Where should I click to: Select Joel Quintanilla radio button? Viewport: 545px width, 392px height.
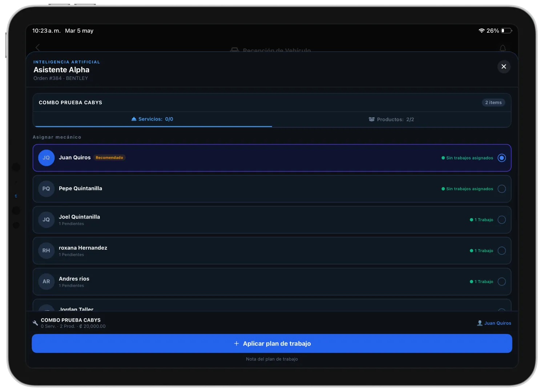pos(501,220)
